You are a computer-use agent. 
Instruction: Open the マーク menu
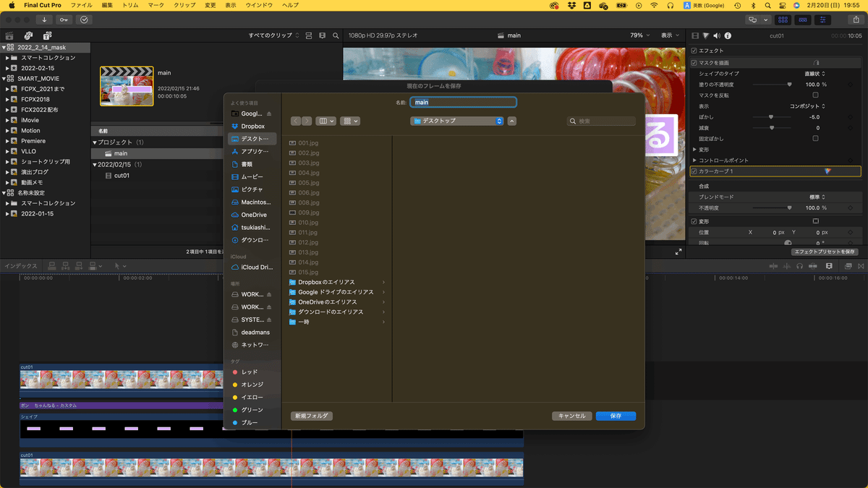tap(156, 5)
